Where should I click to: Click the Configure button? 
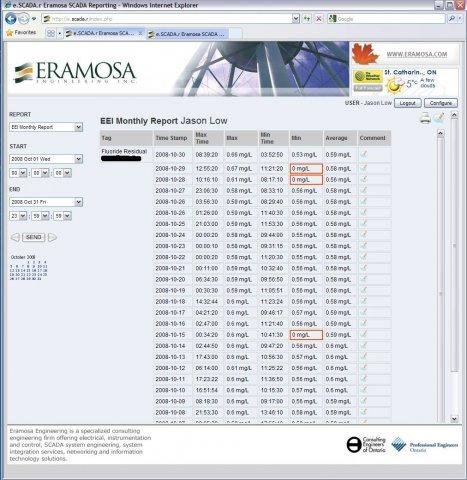point(441,103)
